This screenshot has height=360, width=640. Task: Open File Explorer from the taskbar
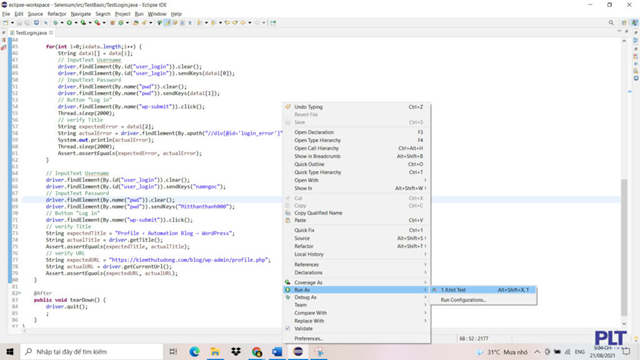(215, 351)
